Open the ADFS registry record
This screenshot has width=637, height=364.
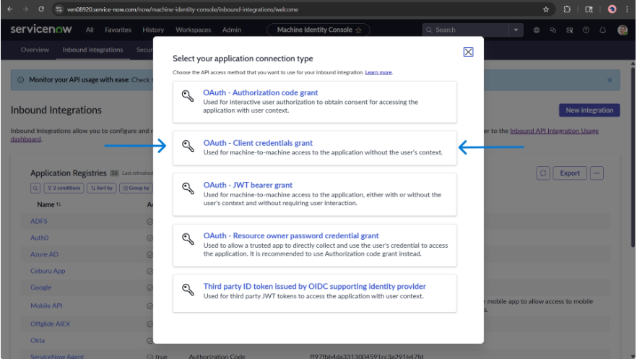click(x=38, y=221)
